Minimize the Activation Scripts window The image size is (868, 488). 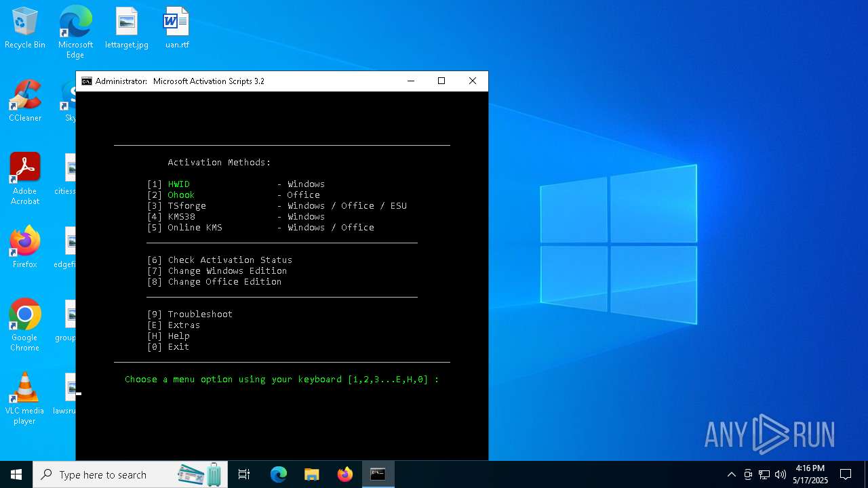point(410,81)
